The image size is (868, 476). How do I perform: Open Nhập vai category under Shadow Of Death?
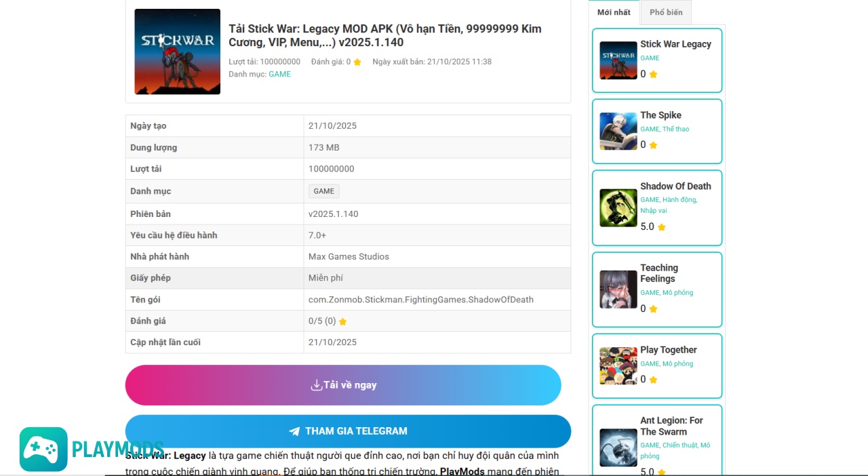pos(654,211)
